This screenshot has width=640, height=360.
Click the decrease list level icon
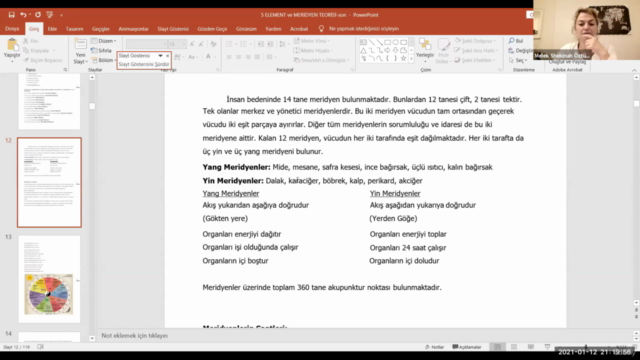(261, 44)
